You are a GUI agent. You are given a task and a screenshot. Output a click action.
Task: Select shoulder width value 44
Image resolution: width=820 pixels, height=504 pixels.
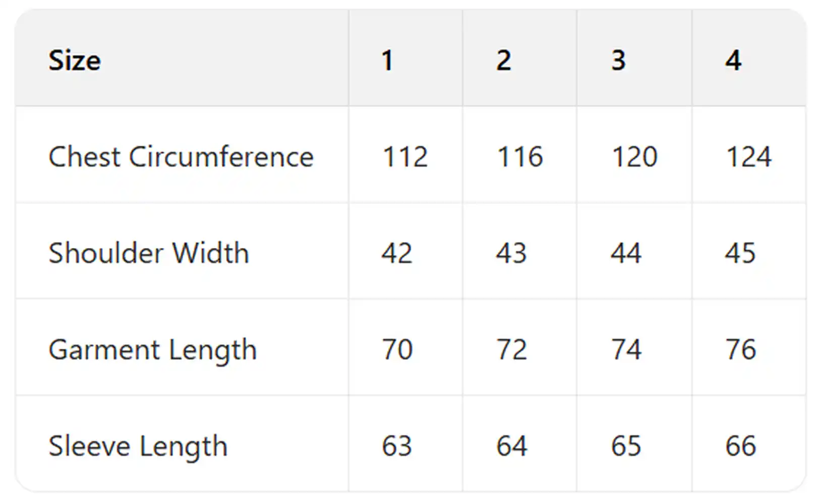point(626,253)
